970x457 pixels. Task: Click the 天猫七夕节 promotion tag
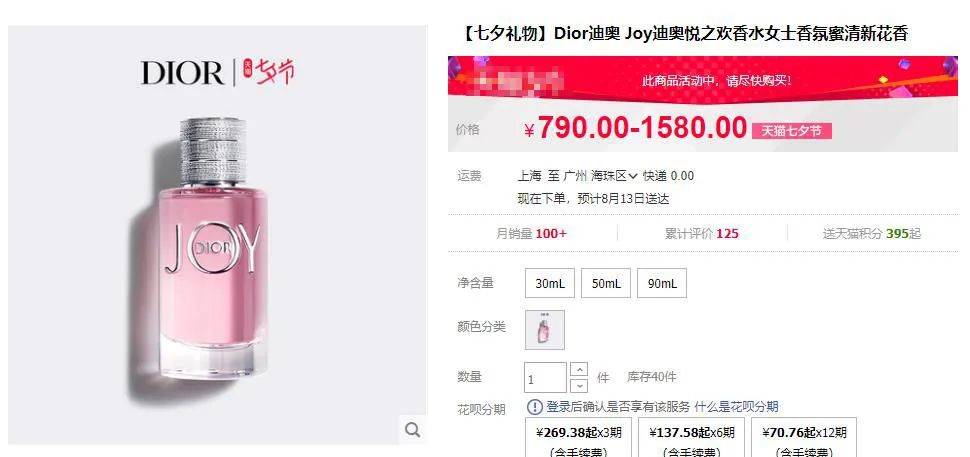point(791,131)
